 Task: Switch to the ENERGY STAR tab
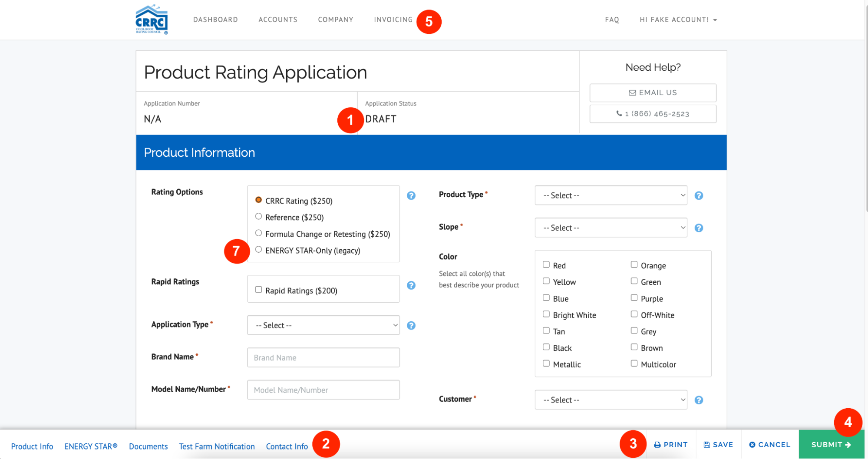point(90,446)
